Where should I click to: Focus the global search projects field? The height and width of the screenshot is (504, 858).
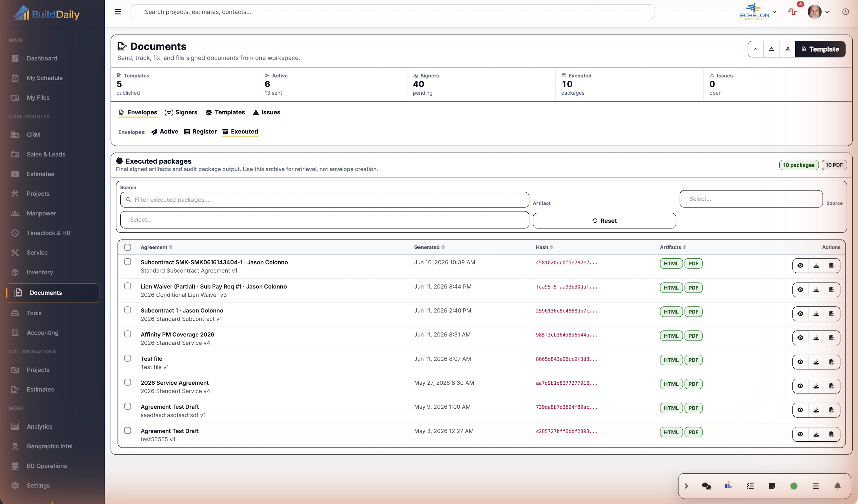pyautogui.click(x=392, y=12)
